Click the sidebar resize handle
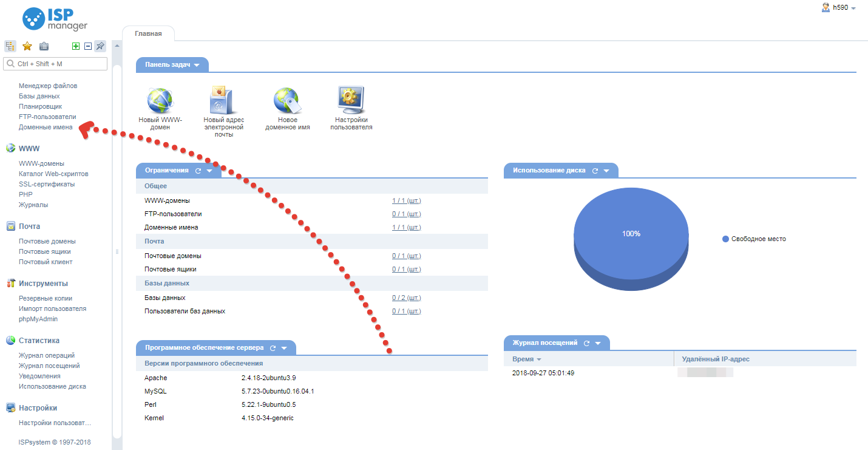The width and height of the screenshot is (868, 450). 117,251
